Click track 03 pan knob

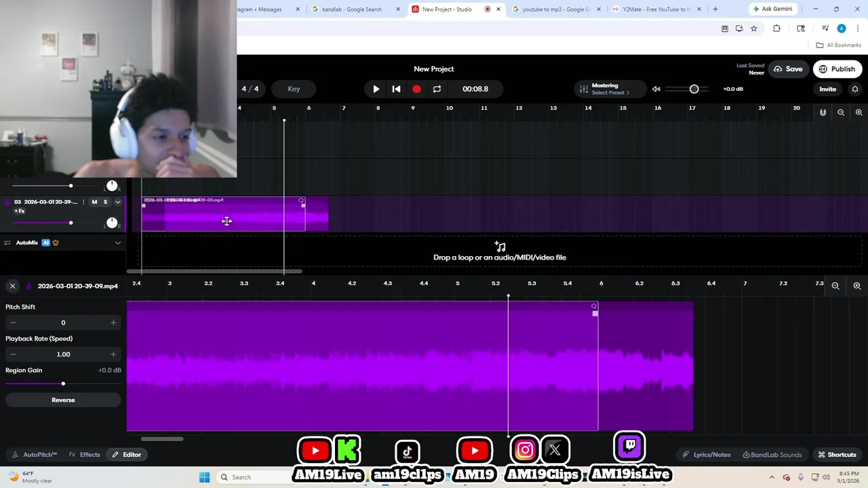(112, 222)
